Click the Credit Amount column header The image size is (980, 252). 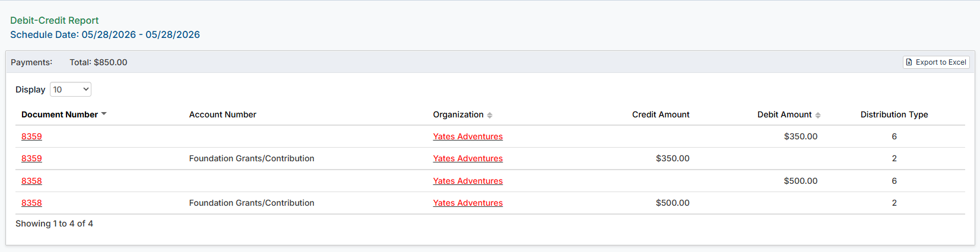[x=661, y=114]
